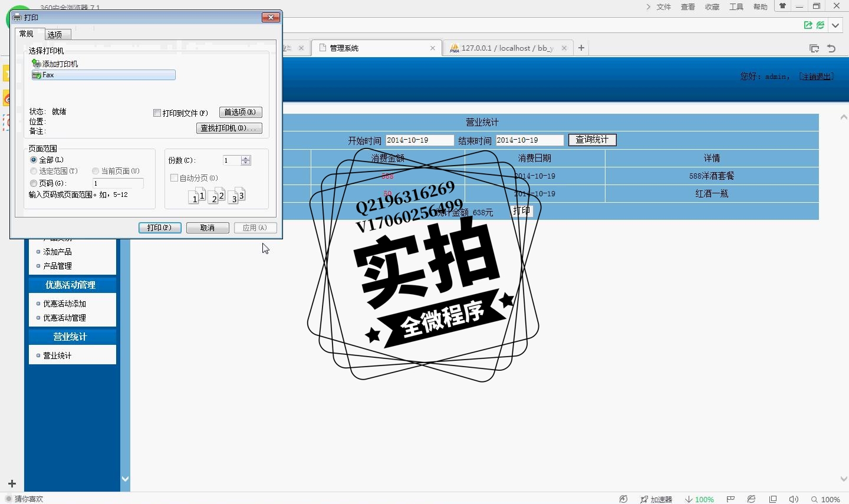Switch to the 管理系统 tab
The image size is (849, 504).
(377, 48)
